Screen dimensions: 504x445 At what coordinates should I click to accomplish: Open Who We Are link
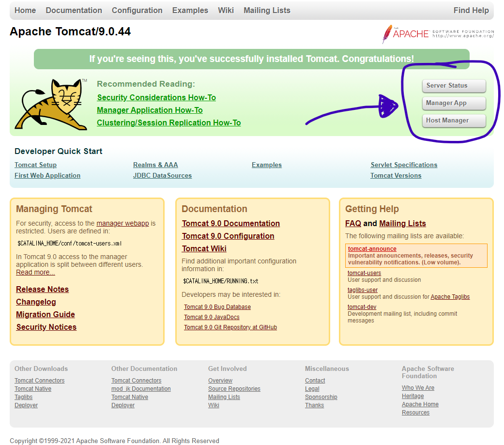pos(418,387)
